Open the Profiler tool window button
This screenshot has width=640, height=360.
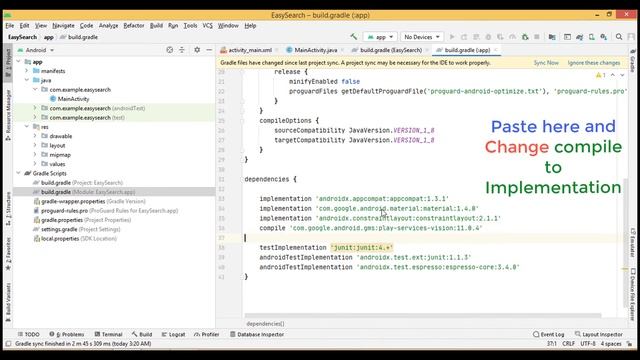pyautogui.click(x=207, y=334)
